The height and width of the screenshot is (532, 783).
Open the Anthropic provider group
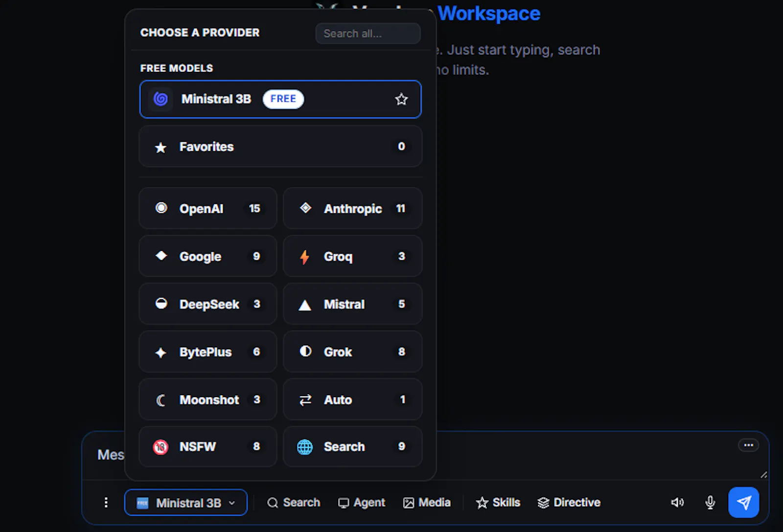coord(352,208)
